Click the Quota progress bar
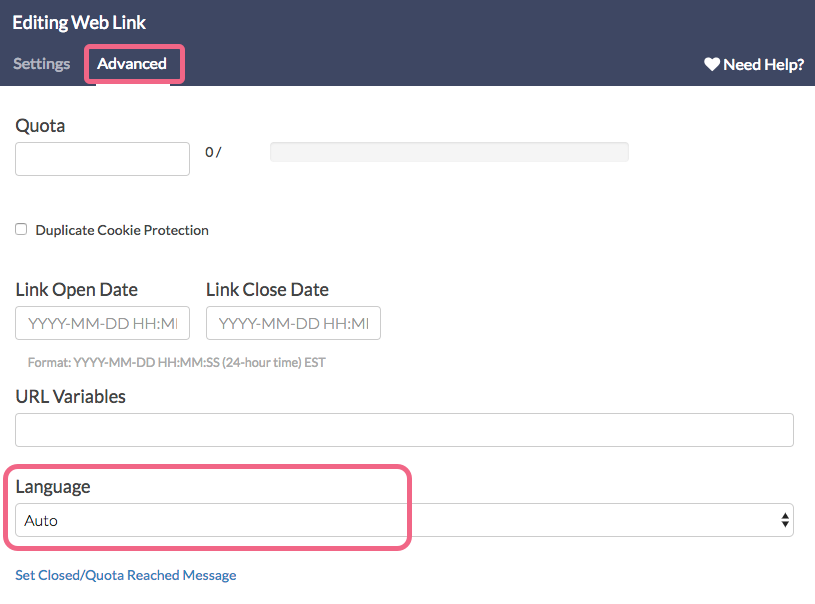815x604 pixels. pos(449,152)
